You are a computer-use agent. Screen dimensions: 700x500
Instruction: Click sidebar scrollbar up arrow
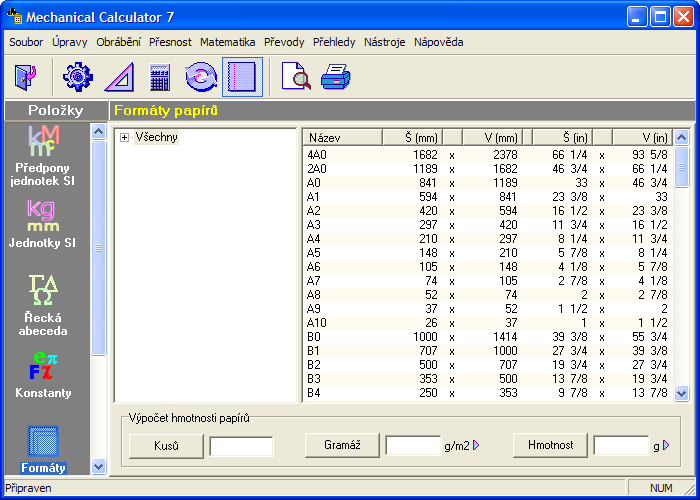pyautogui.click(x=98, y=131)
